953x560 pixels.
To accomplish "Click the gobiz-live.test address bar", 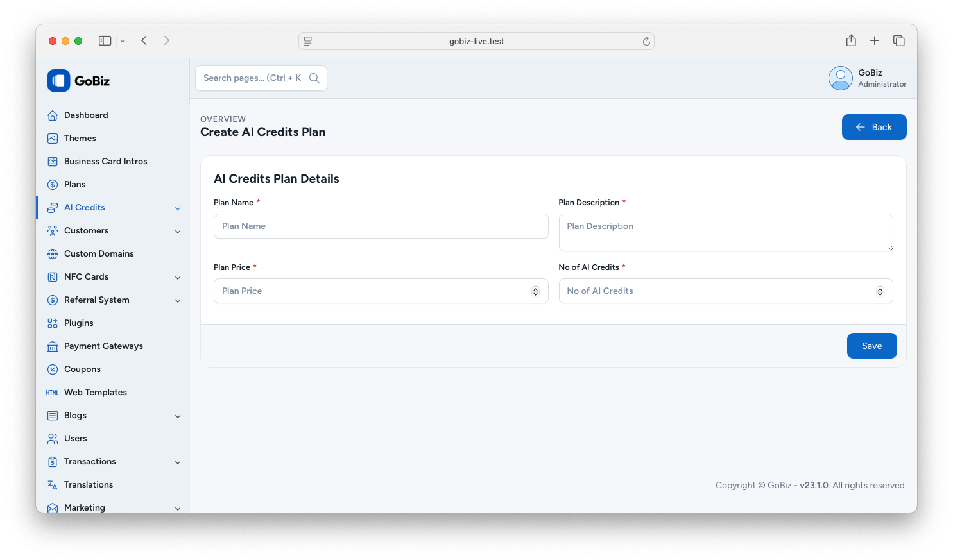I will coord(476,41).
